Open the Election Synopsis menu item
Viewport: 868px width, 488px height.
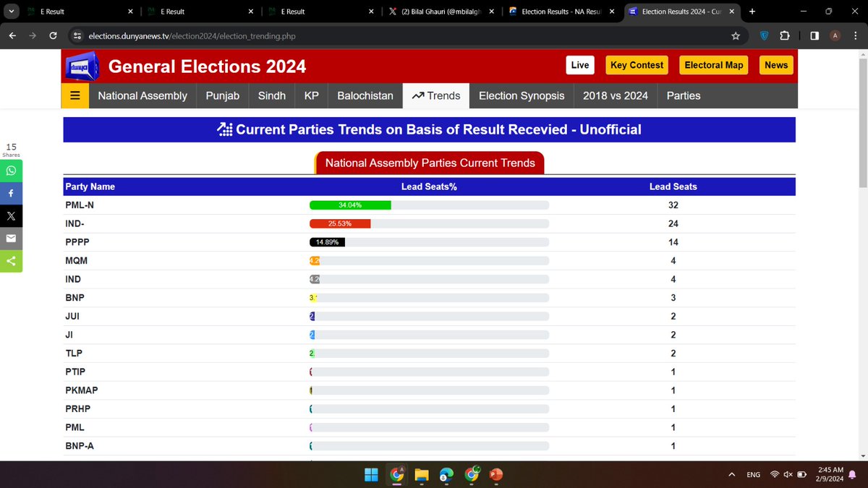[x=522, y=95]
